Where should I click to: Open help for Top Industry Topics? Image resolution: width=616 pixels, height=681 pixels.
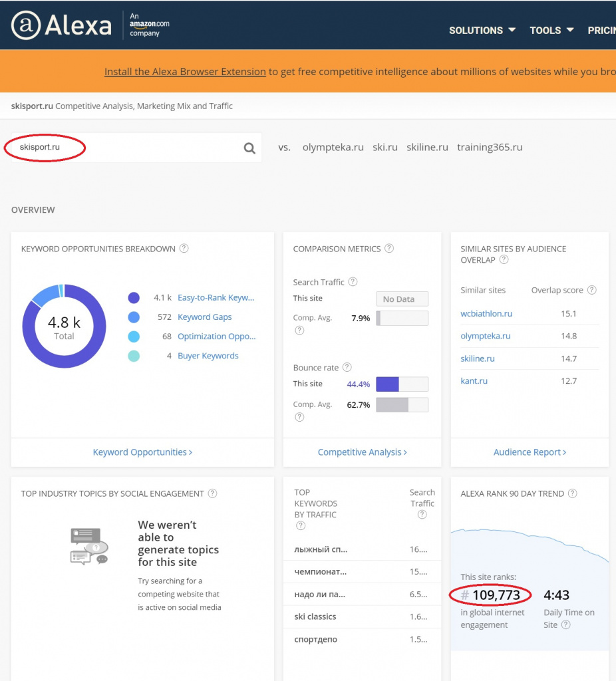[x=212, y=493]
